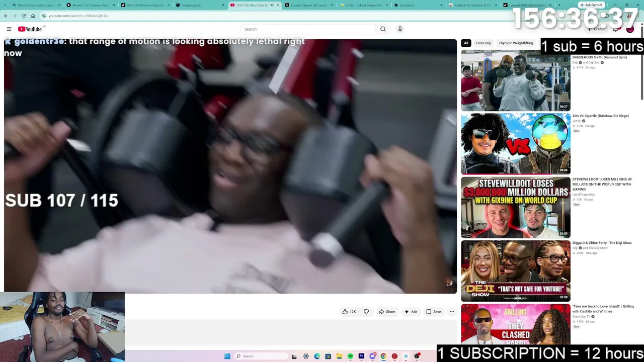Start voice search with the microphone icon
644x362 pixels.
(400, 29)
